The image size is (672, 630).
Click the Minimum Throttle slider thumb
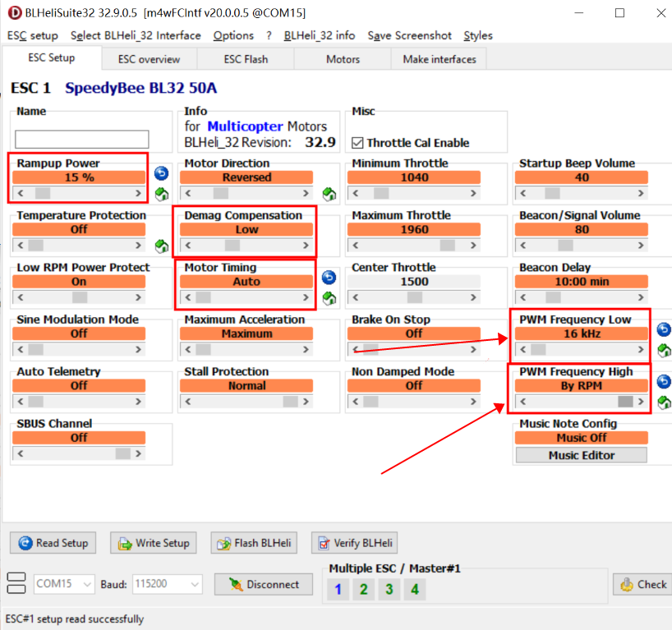(x=381, y=193)
